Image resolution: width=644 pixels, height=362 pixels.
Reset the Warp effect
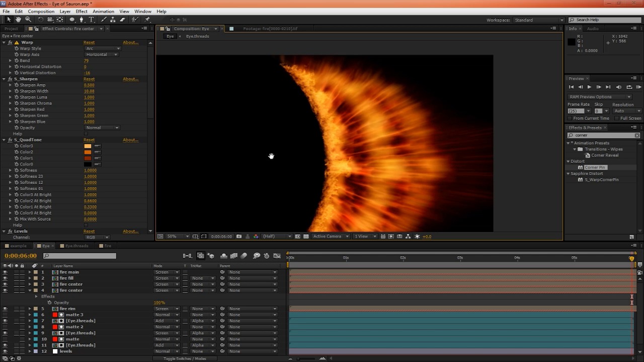tap(89, 42)
